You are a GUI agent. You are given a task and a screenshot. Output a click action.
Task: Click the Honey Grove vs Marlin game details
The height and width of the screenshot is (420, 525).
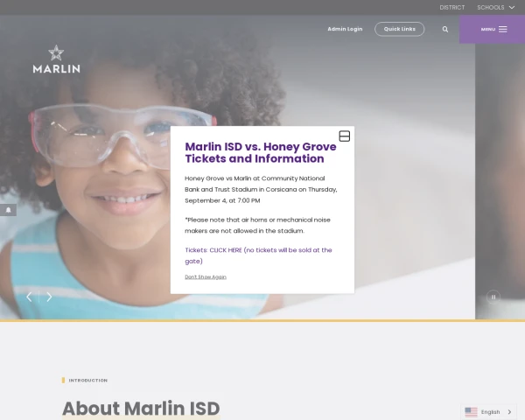tap(261, 190)
